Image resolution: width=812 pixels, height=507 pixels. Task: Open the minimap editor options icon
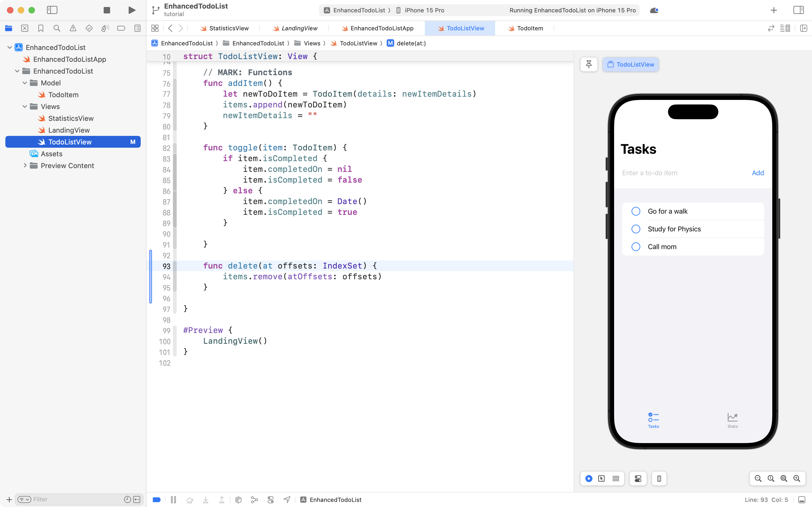coord(785,28)
